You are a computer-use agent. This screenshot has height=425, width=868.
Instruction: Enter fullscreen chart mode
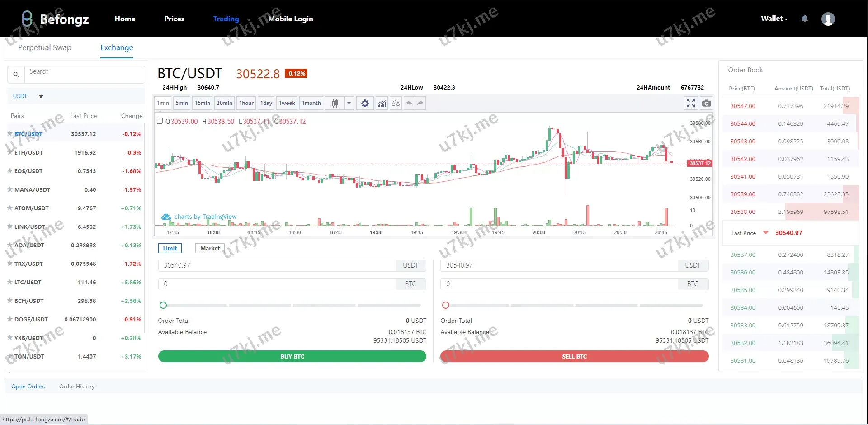(690, 104)
